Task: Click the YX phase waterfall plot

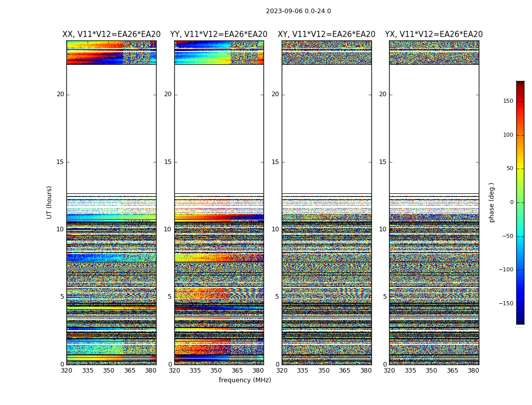Action: (x=434, y=202)
